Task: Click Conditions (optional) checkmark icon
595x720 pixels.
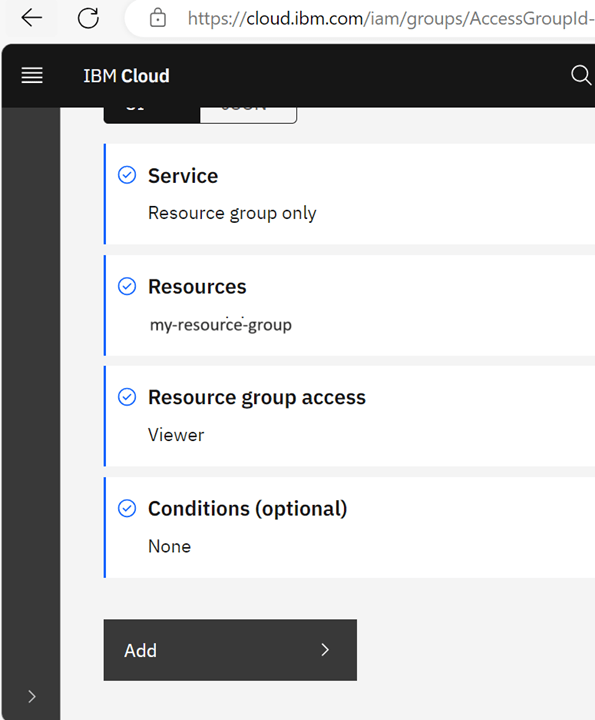Action: click(x=127, y=508)
